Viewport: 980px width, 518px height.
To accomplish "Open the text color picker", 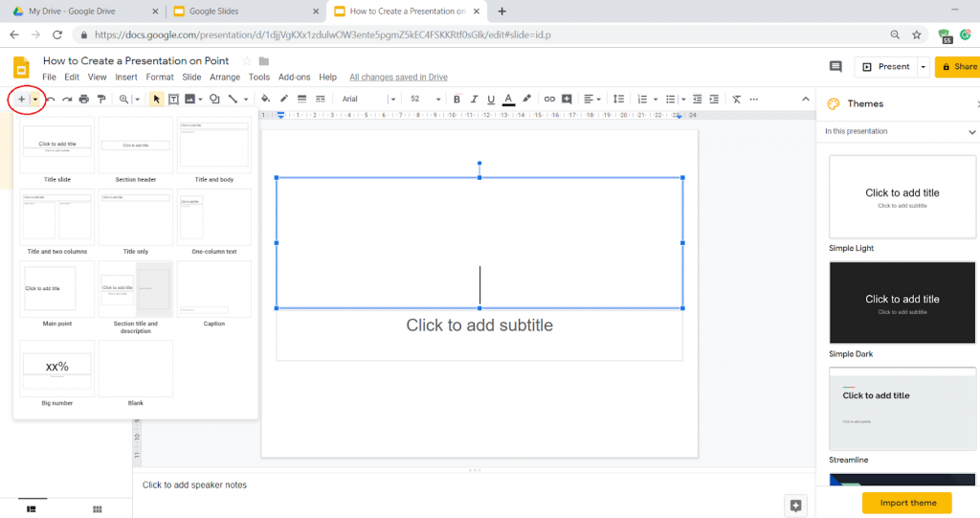I will pos(508,99).
